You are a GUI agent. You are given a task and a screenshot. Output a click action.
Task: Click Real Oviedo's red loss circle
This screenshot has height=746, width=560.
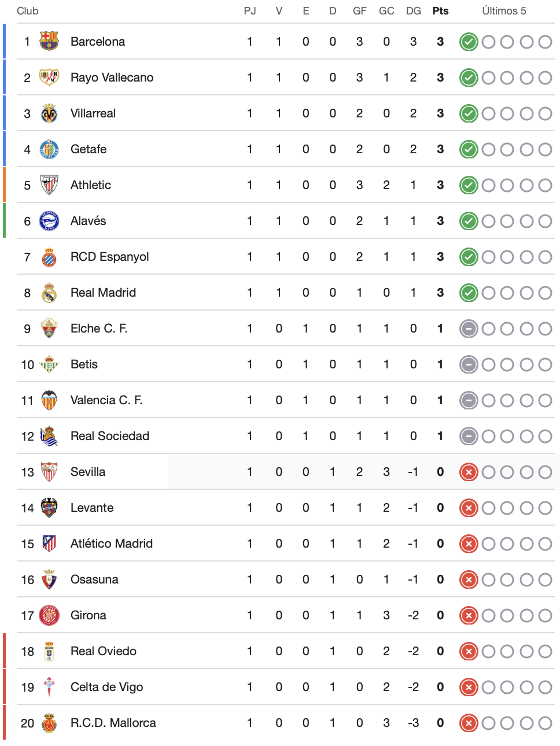(469, 651)
